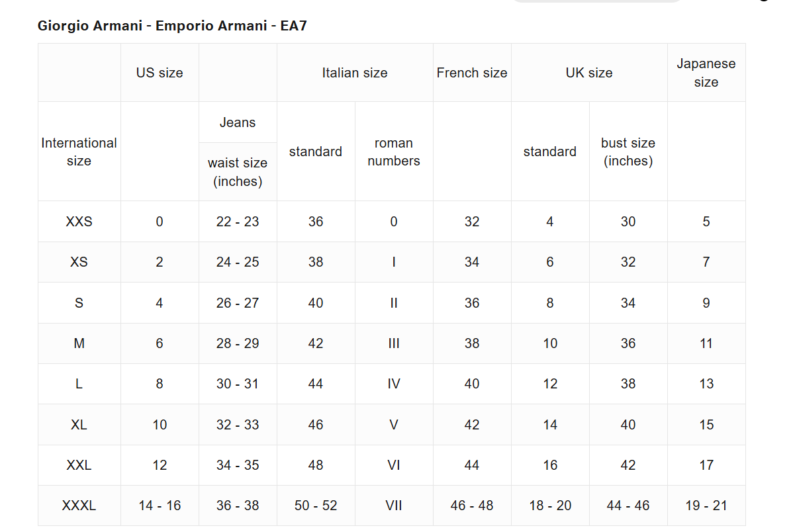Viewport: 795px width, 532px height.
Task: Click the UK size column header
Action: tap(589, 73)
